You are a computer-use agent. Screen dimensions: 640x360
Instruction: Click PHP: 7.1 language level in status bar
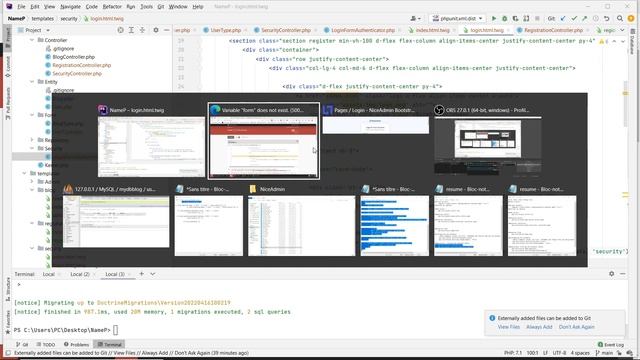pyautogui.click(x=513, y=353)
